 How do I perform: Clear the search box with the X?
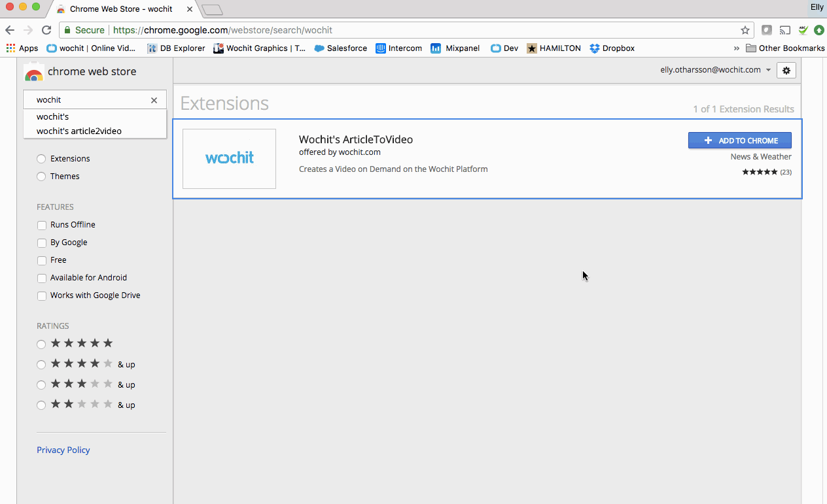tap(154, 100)
